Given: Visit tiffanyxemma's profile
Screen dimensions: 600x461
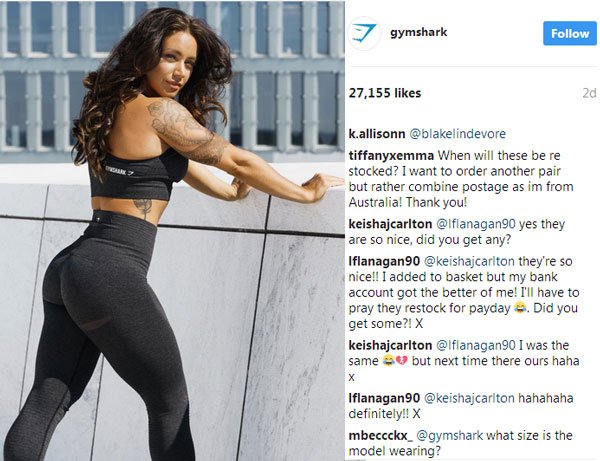Looking at the screenshot, I should [x=391, y=156].
